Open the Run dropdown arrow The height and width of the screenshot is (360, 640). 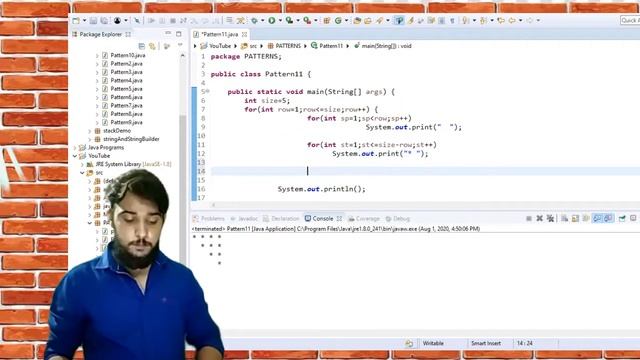[x=280, y=20]
